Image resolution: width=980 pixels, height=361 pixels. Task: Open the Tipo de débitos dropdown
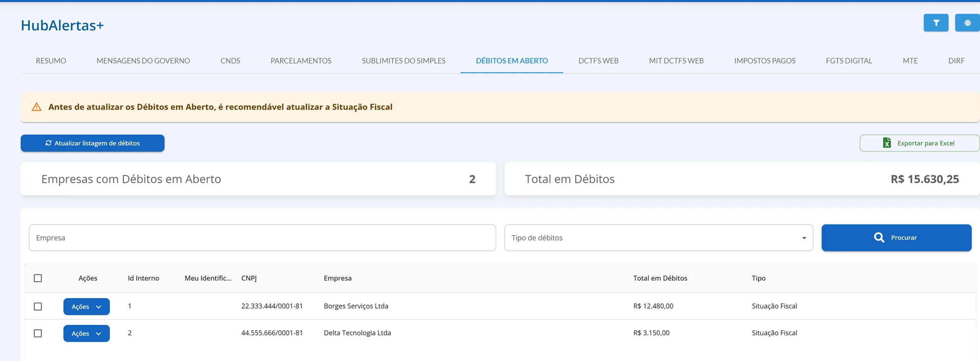[x=659, y=238]
